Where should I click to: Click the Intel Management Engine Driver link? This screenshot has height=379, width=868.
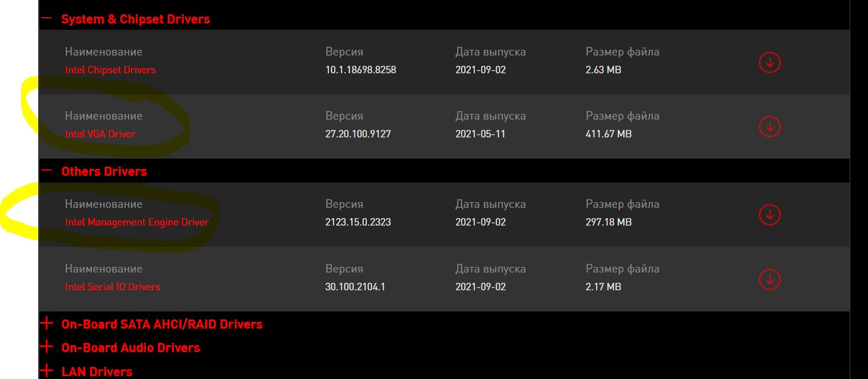(x=137, y=222)
